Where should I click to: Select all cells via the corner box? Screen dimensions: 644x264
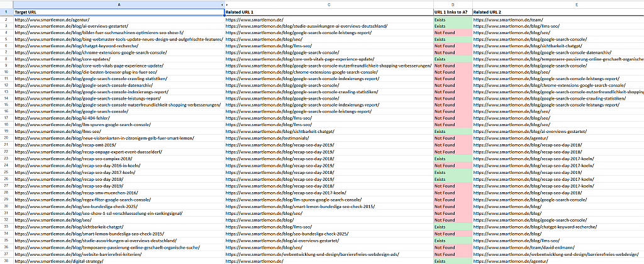6,4
